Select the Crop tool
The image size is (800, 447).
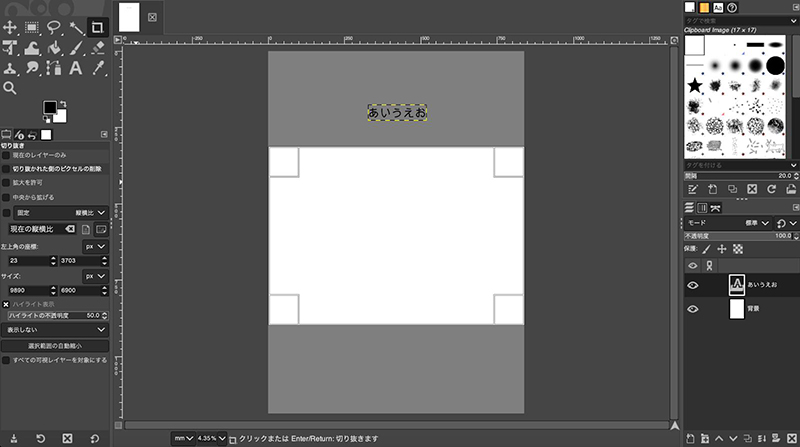(97, 27)
